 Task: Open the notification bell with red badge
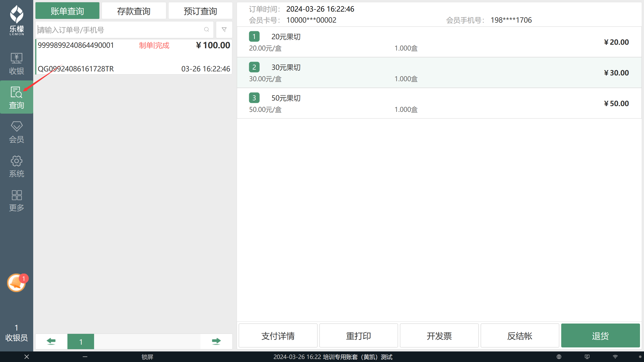[x=17, y=283]
